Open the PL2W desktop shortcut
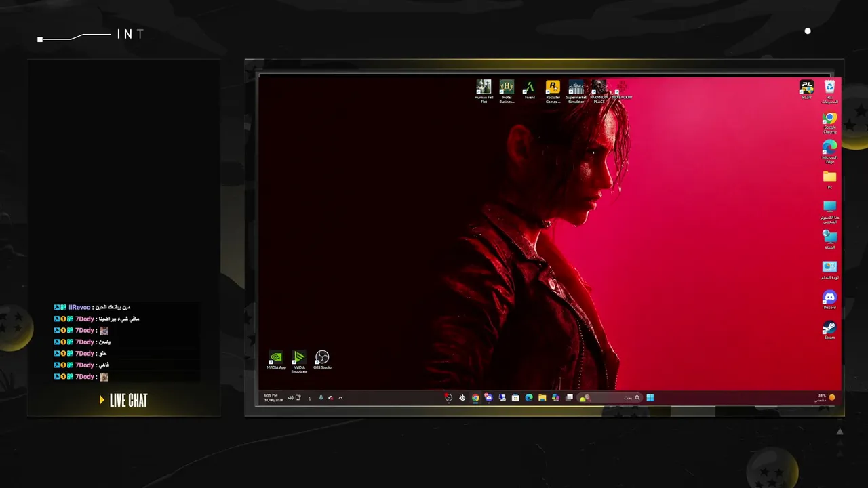The height and width of the screenshot is (488, 868). coord(806,89)
